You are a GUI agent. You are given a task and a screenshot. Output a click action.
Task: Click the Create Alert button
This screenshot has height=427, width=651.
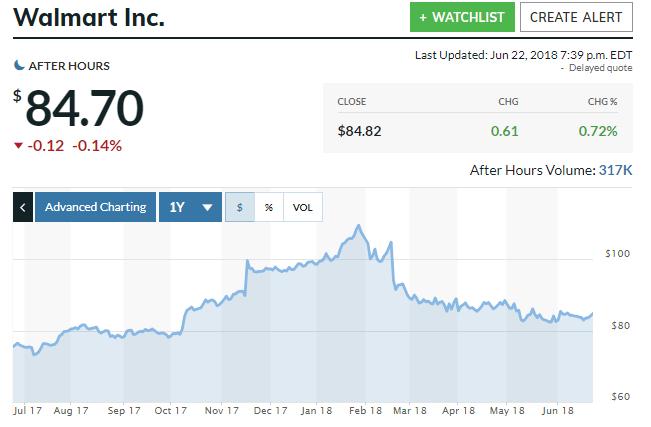point(576,17)
